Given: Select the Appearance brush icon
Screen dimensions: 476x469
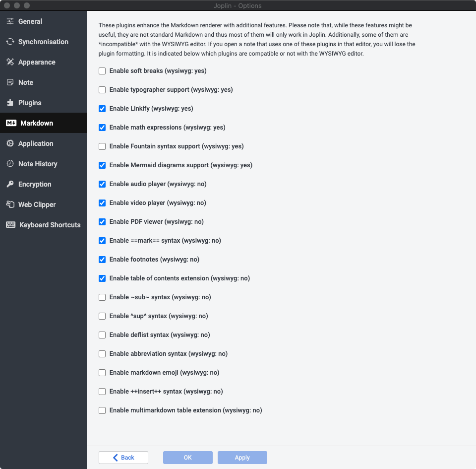Looking at the screenshot, I should pyautogui.click(x=10, y=62).
